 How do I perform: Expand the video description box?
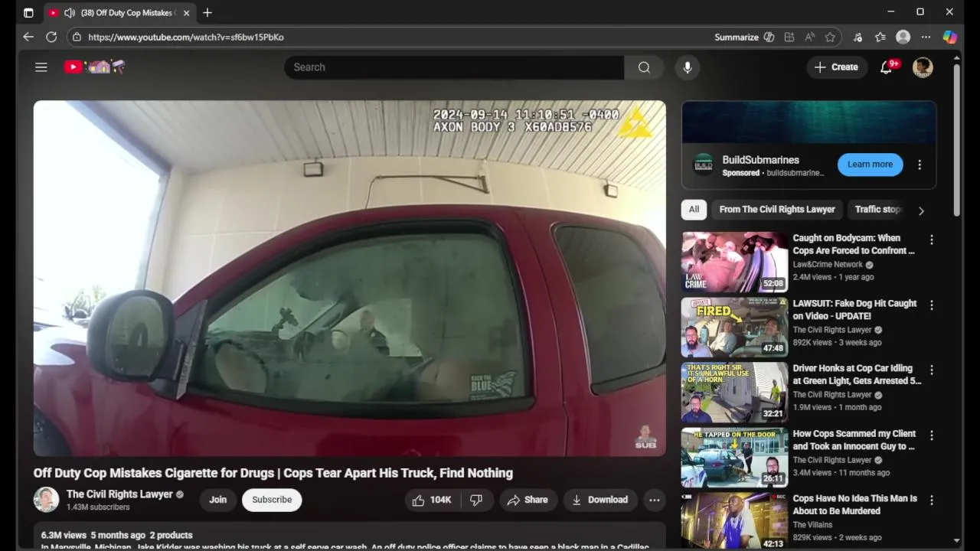(349, 537)
